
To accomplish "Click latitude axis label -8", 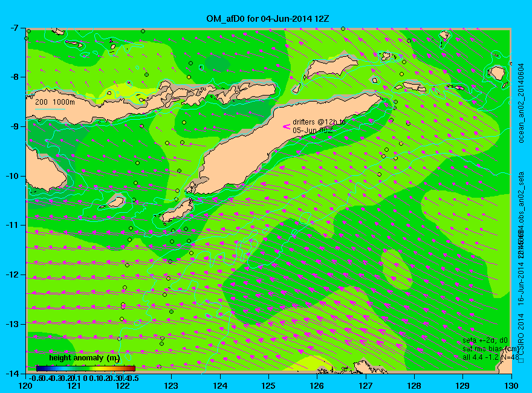I will (15, 77).
